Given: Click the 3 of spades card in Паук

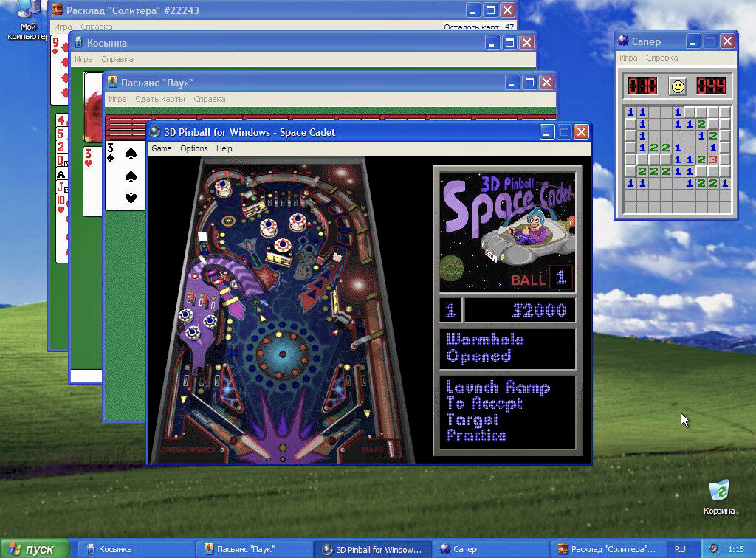Looking at the screenshot, I should pos(125,176).
